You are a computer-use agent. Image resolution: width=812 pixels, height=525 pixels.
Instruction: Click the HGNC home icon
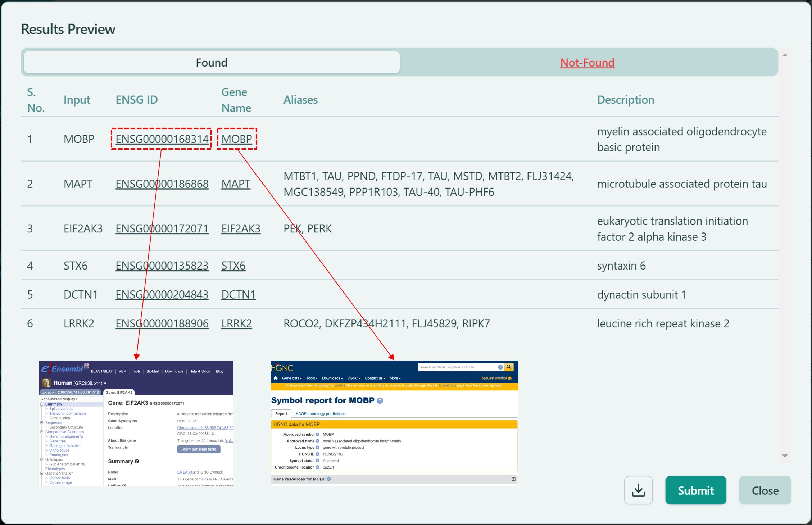276,378
